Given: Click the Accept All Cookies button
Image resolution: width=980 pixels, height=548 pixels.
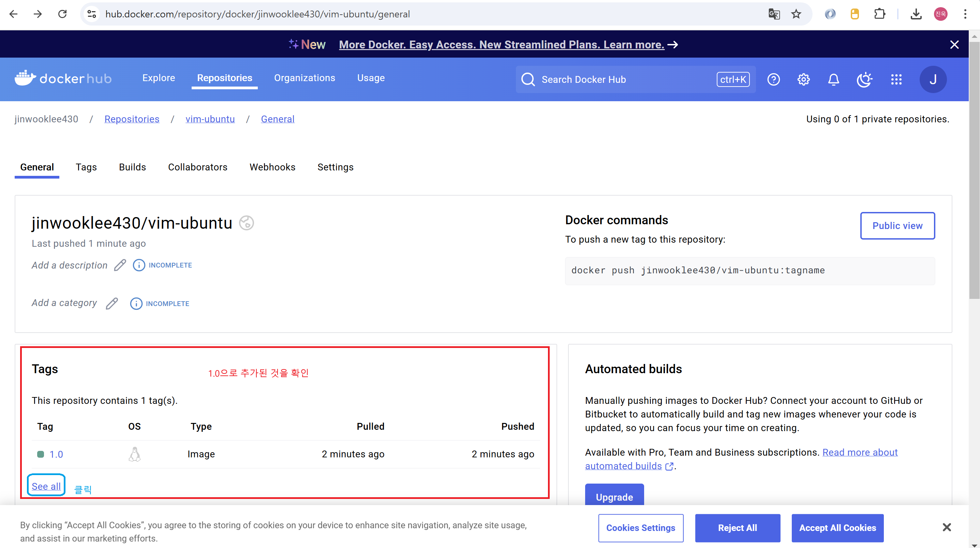Looking at the screenshot, I should [x=837, y=528].
